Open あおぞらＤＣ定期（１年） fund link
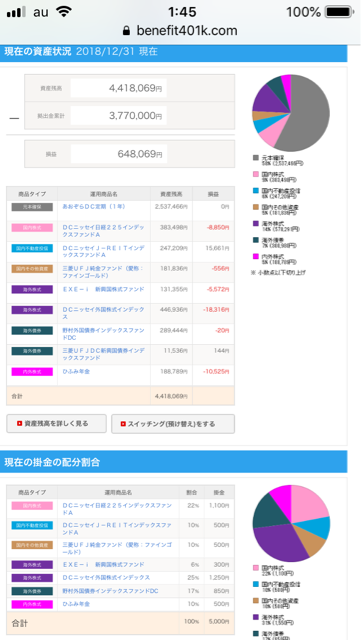 click(x=94, y=207)
